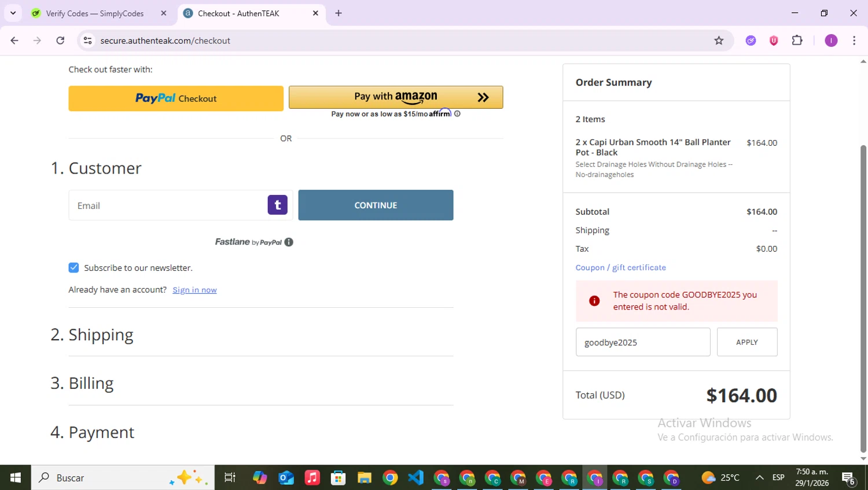Viewport: 868px width, 490px height.
Task: Open Affirm info icon next to $15/mo
Action: [x=457, y=114]
